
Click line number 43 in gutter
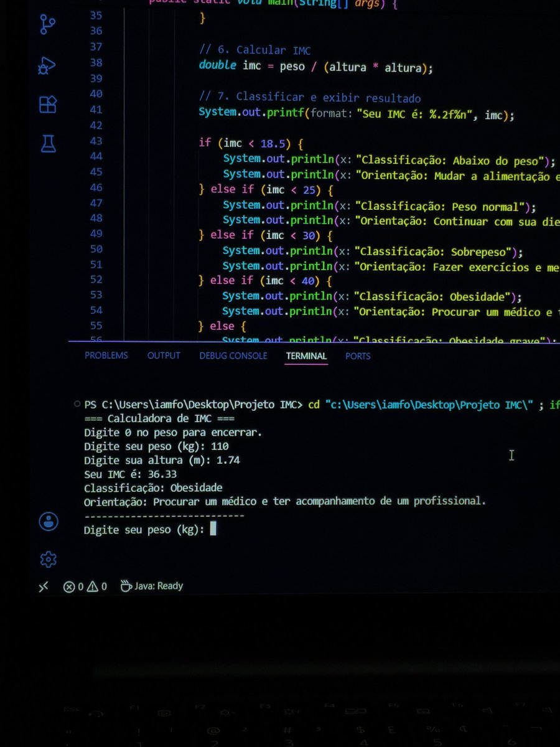pos(96,141)
